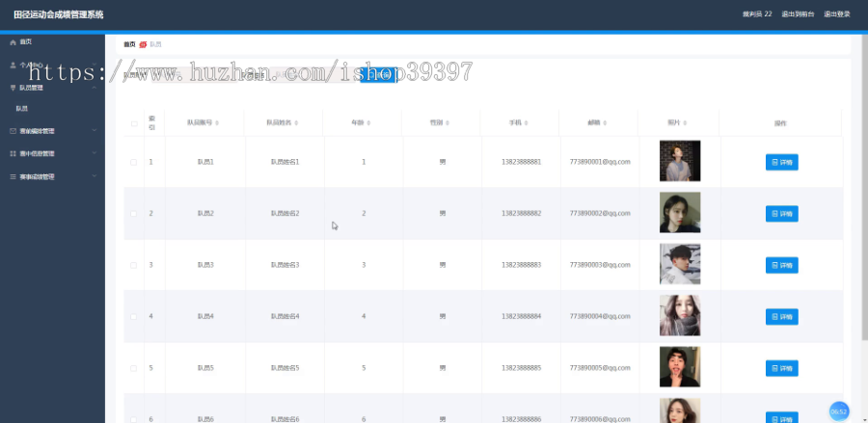Screen dimensions: 868x423
Task: Focus the 队员姓名 search input field
Action: 312,74
